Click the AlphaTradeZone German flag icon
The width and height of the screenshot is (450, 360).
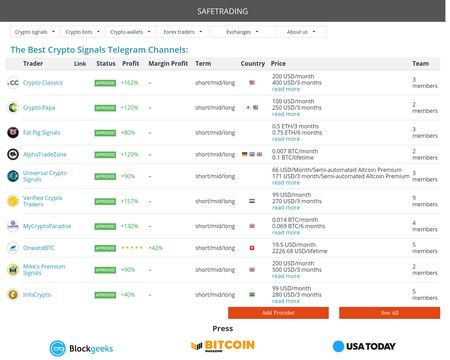click(245, 154)
